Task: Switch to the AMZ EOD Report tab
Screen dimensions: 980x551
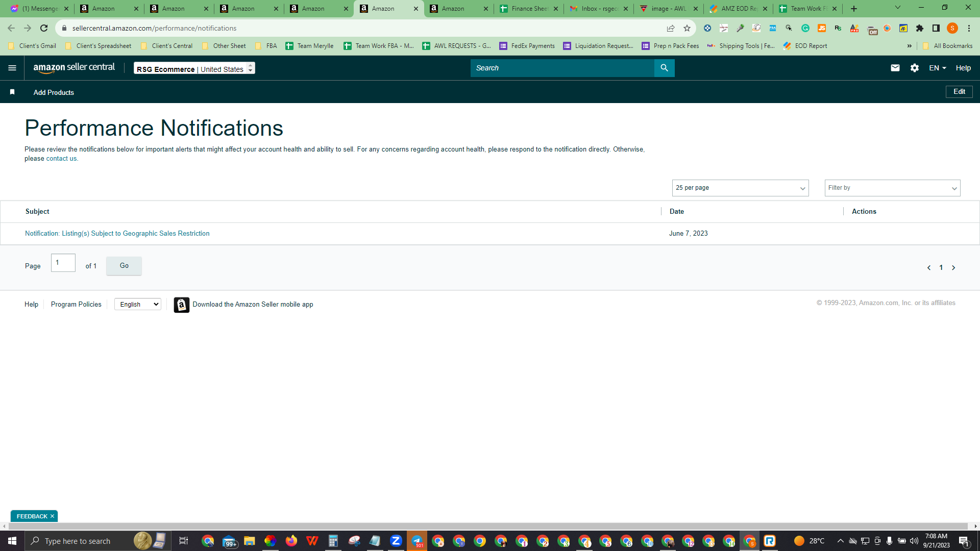Action: tap(739, 9)
